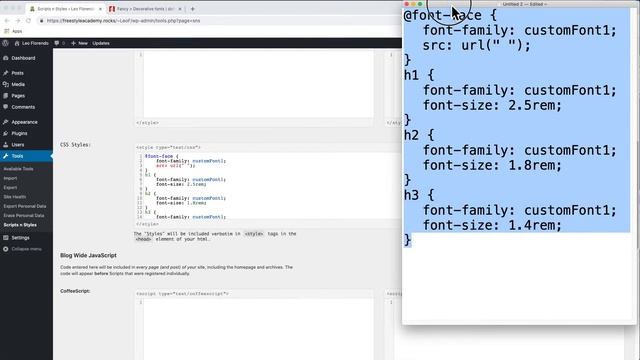The height and width of the screenshot is (360, 640).
Task: Close the Fancy Decorative fonts tab
Action: click(x=180, y=9)
